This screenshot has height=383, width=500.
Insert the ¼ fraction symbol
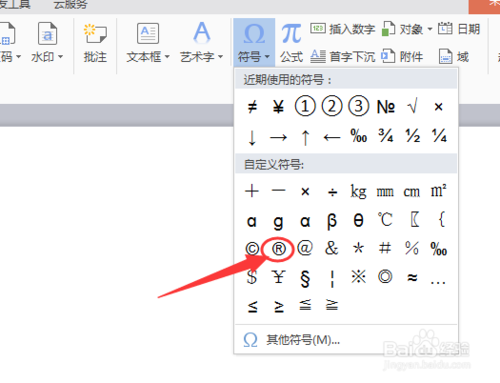coord(439,136)
